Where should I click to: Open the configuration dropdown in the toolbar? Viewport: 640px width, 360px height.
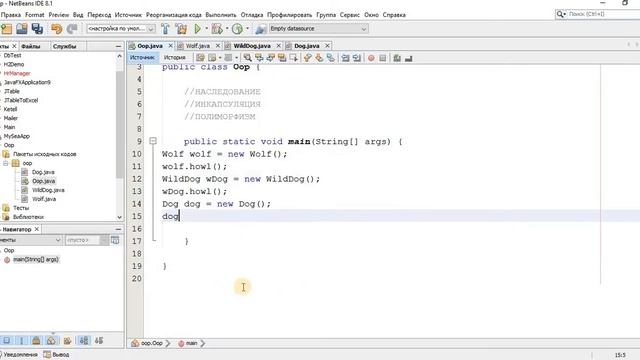tap(121, 29)
